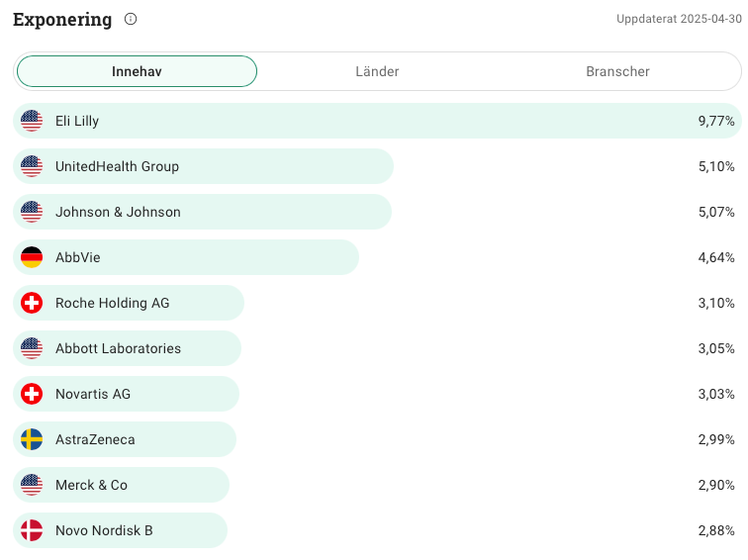
Task: Click the Swiss flag beside Roche Holding AG
Action: click(x=32, y=303)
